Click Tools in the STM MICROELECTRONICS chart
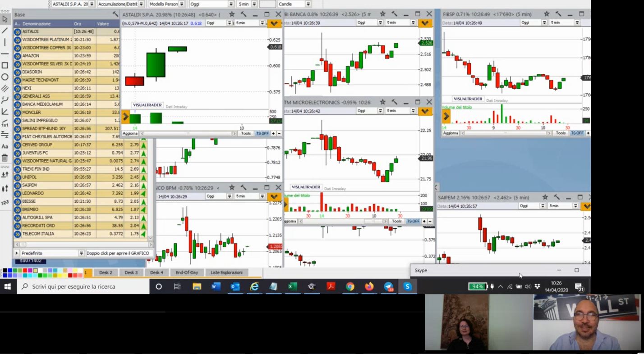 tap(397, 222)
